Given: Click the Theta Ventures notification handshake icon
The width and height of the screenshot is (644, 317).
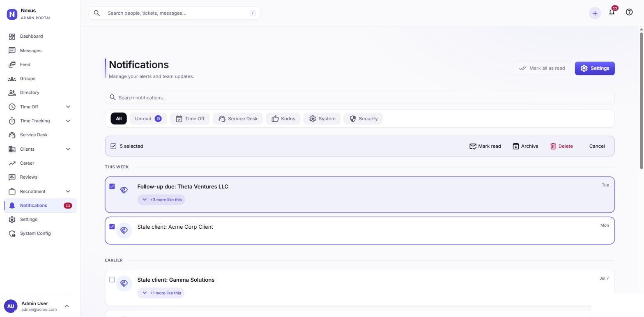Looking at the screenshot, I should [x=124, y=190].
